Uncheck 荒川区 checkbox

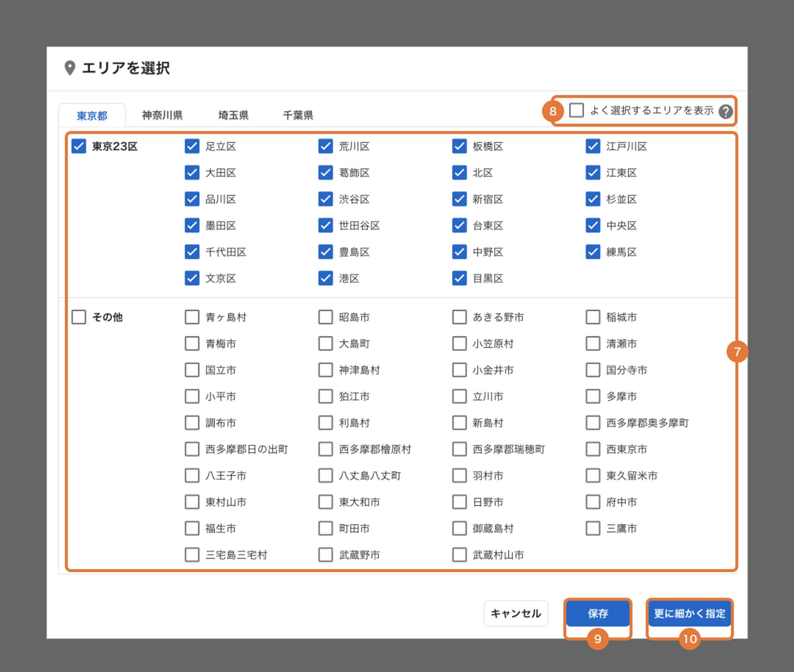point(326,146)
